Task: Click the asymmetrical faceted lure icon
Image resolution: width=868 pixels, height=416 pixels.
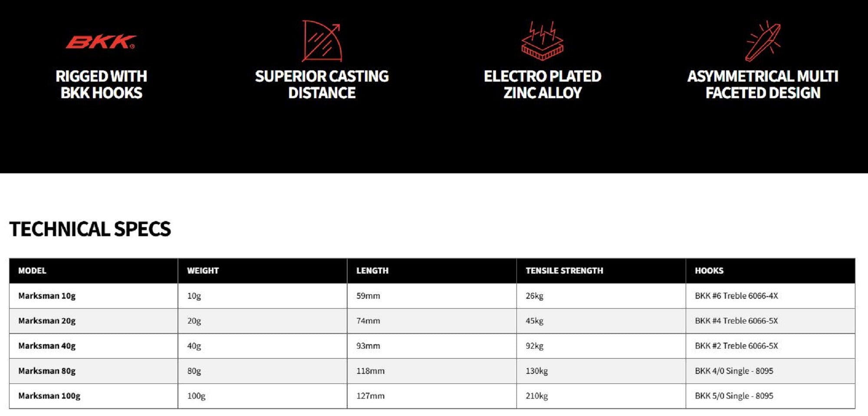Action: (763, 41)
